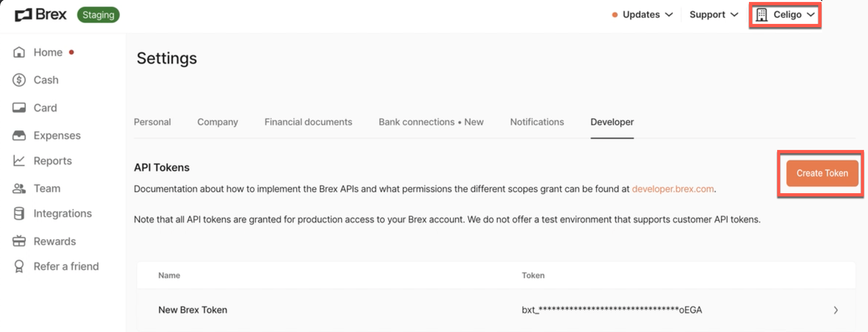Open the Financial documents tab
This screenshot has width=868, height=332.
pos(308,122)
